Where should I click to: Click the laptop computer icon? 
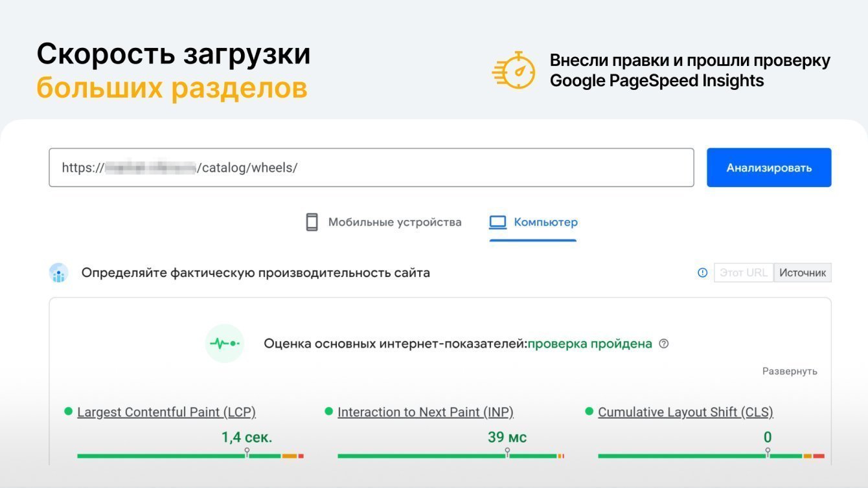coord(497,222)
